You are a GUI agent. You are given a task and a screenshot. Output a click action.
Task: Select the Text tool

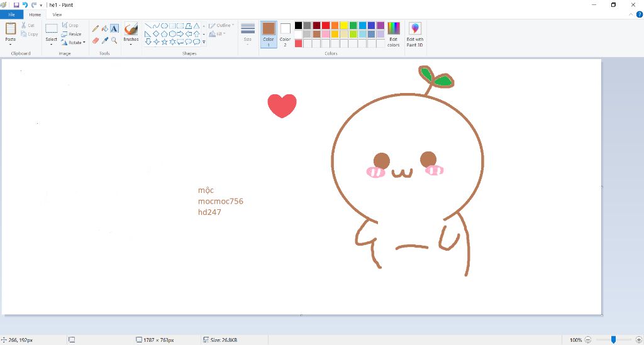[114, 28]
